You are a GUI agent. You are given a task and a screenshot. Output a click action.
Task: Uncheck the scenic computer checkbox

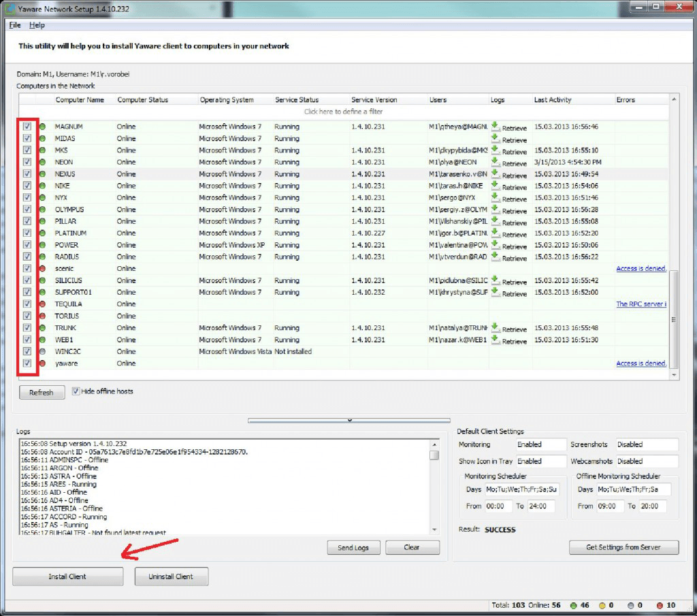click(27, 268)
